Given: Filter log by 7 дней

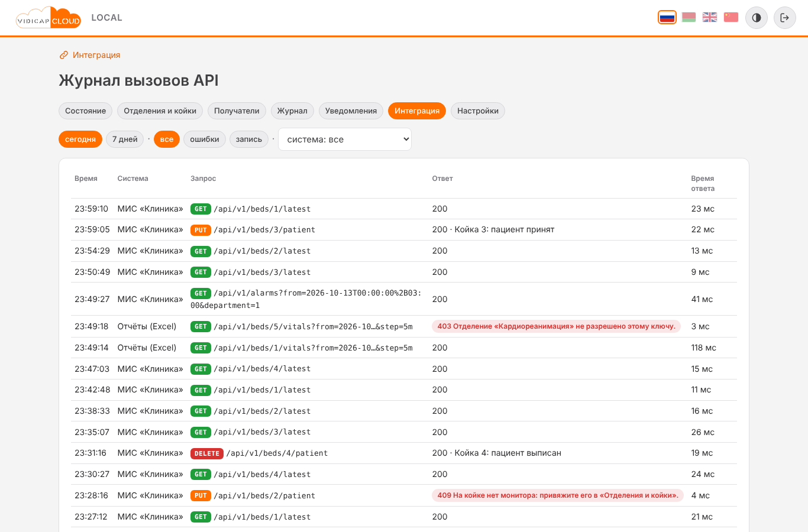Looking at the screenshot, I should pyautogui.click(x=125, y=140).
